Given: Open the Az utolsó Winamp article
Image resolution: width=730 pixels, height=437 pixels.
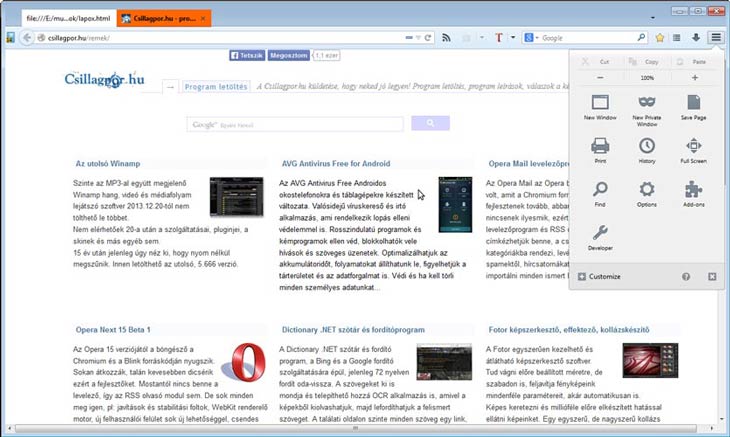Looking at the screenshot, I should pyautogui.click(x=108, y=164).
